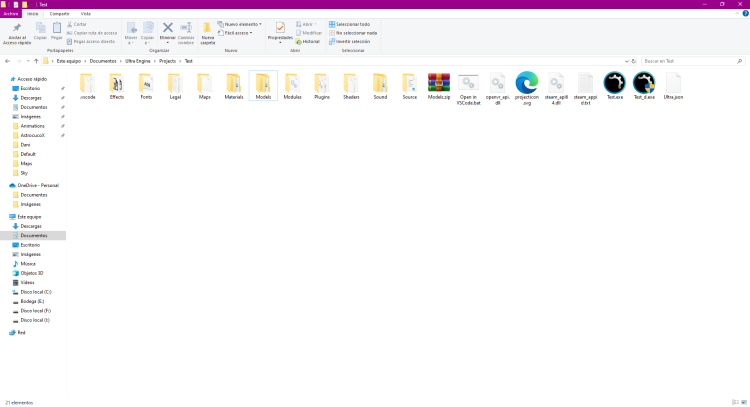The width and height of the screenshot is (750, 407).
Task: Switch to the Inicio ribbon tab
Action: pyautogui.click(x=33, y=14)
